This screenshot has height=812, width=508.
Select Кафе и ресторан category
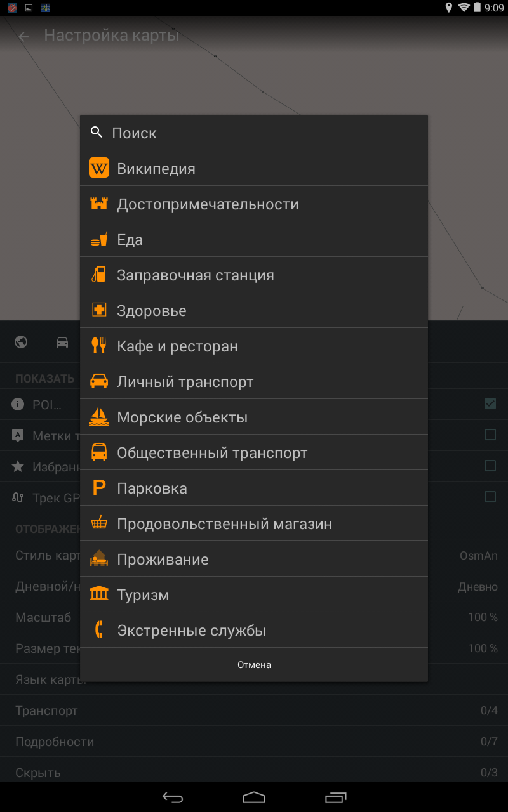pos(254,346)
